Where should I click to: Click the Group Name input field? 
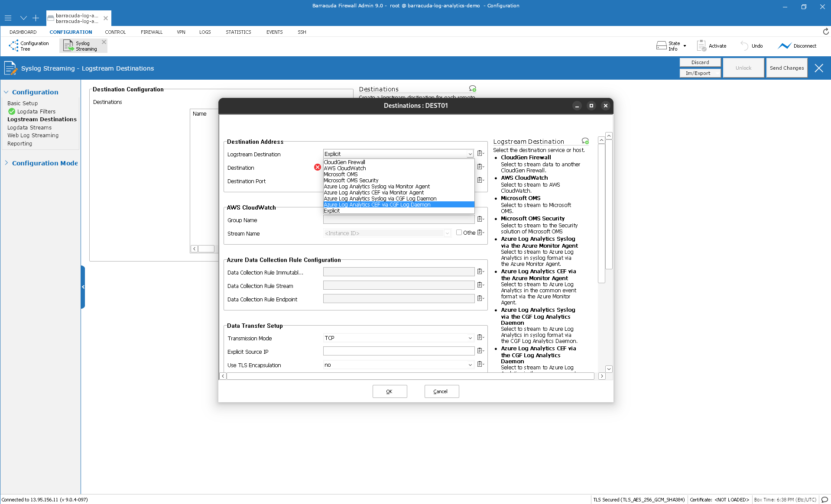click(x=399, y=220)
